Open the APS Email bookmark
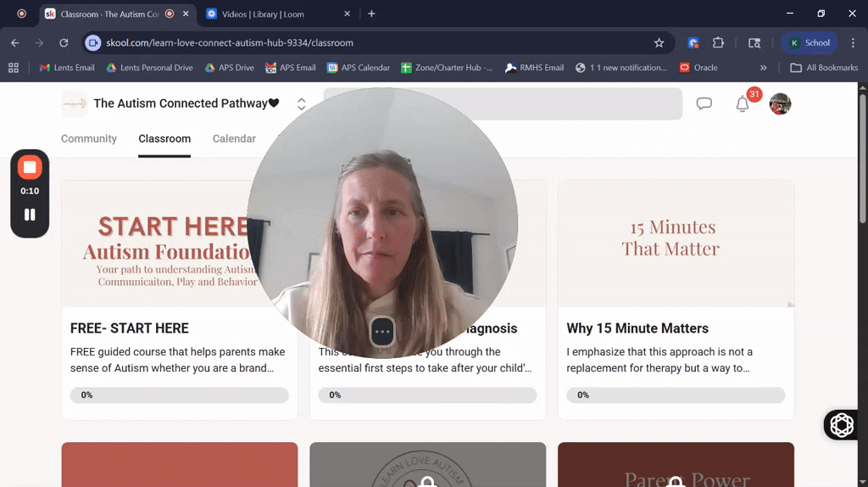This screenshot has height=487, width=868. tap(290, 68)
